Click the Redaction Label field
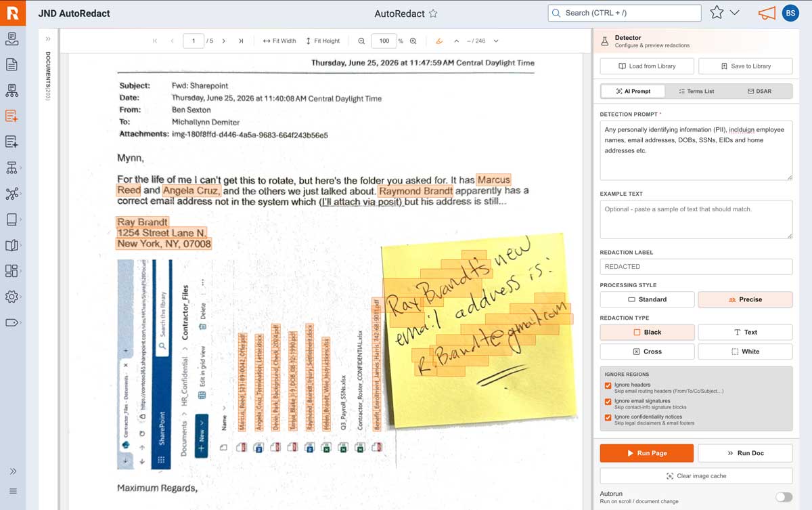 (x=696, y=267)
